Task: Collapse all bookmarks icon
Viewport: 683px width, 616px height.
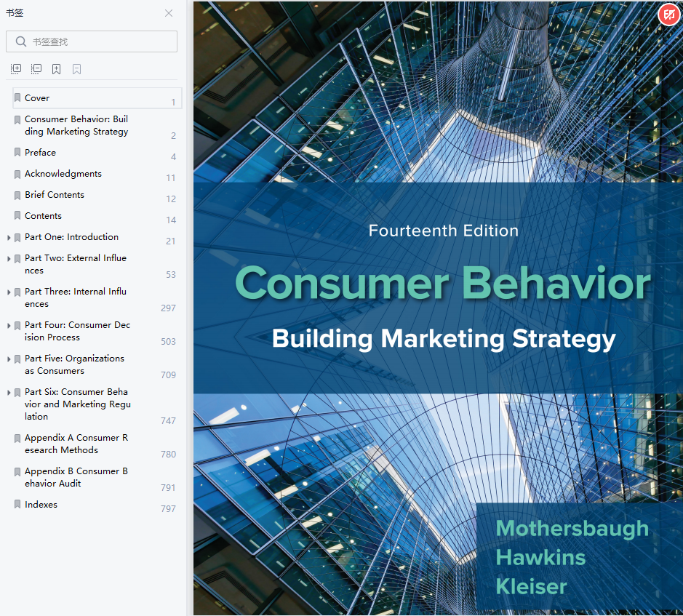Action: click(x=36, y=69)
